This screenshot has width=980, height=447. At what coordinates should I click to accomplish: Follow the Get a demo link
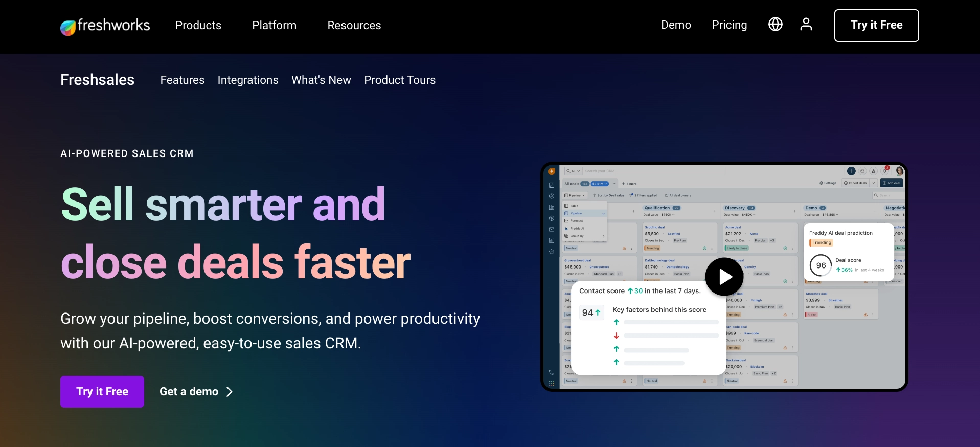click(x=196, y=392)
